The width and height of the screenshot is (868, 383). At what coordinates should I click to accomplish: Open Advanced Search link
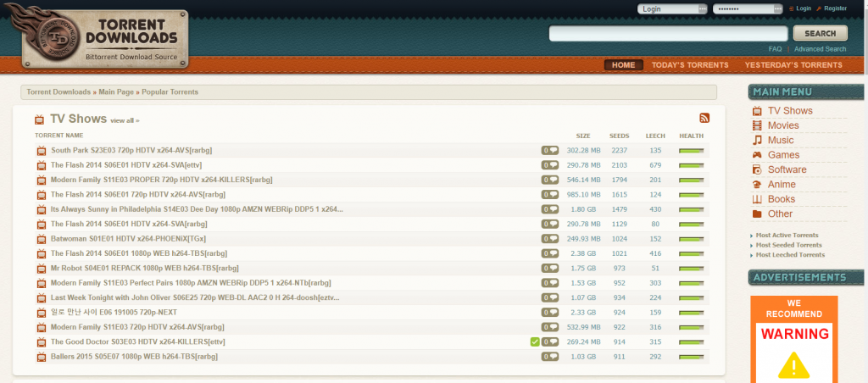[820, 48]
